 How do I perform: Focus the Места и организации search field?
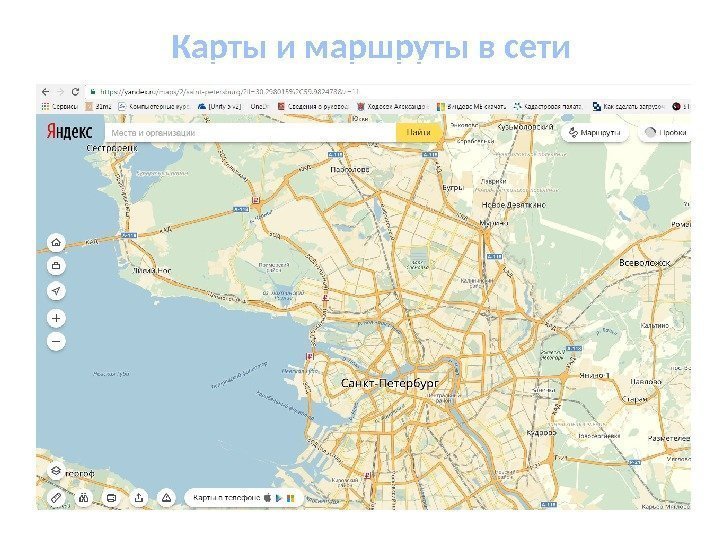pos(250,133)
